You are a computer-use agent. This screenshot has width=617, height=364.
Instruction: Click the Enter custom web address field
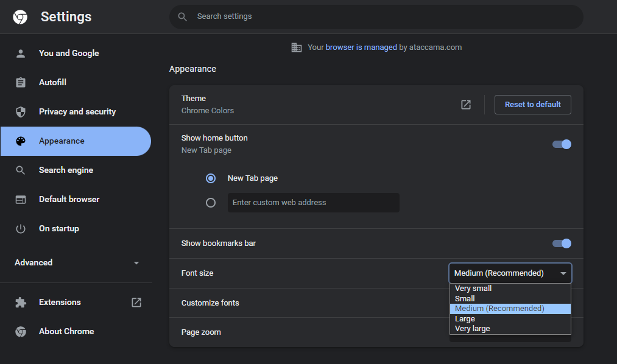pyautogui.click(x=313, y=203)
